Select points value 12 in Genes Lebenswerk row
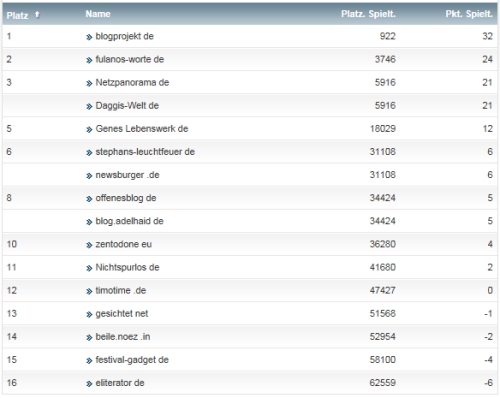Screen dimensions: 500x398 point(487,129)
